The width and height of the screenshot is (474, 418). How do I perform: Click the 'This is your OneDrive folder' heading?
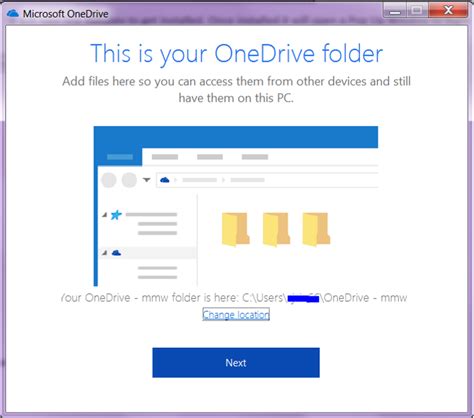tap(237, 53)
